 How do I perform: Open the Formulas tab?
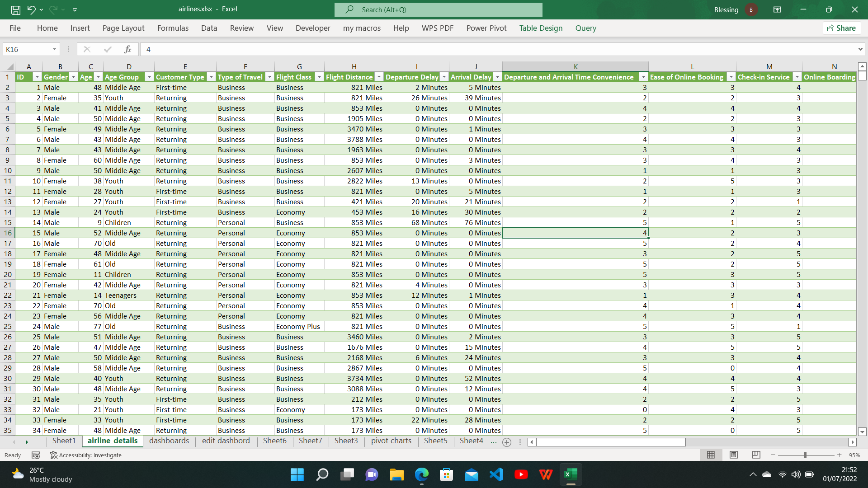point(173,28)
